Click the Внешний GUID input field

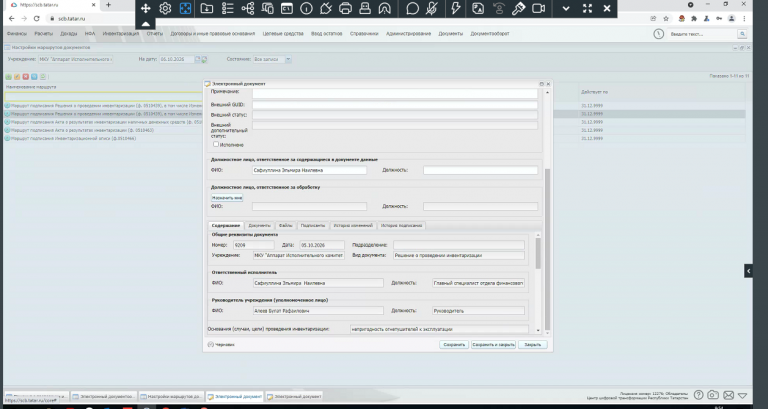pos(395,105)
